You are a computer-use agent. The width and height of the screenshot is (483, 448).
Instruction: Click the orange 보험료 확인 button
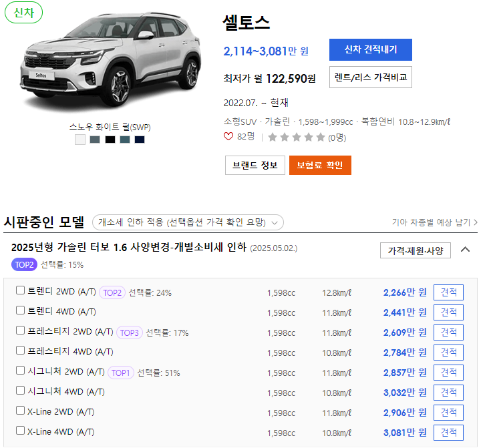coord(320,166)
